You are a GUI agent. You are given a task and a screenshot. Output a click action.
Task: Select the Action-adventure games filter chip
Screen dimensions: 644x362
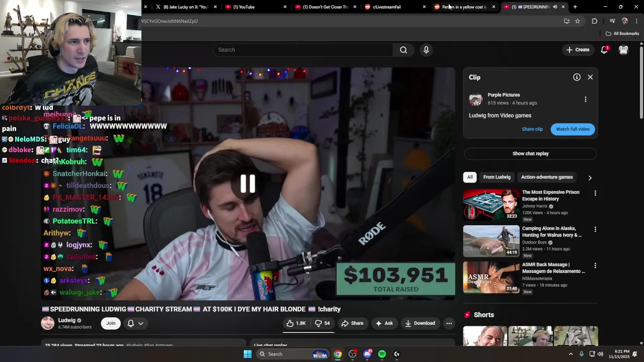547,177
